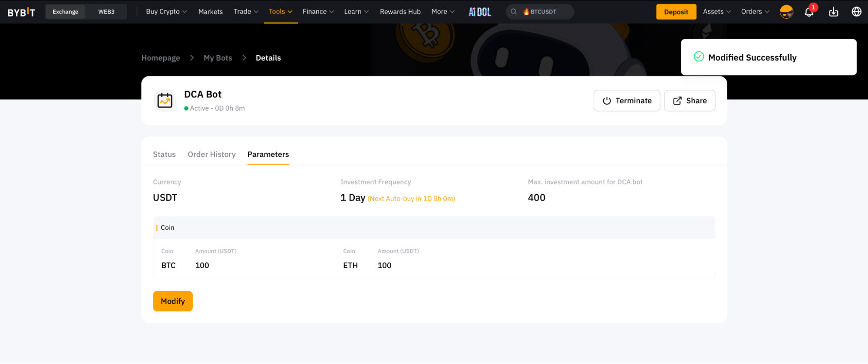
Task: Click the search magnifier icon
Action: [x=514, y=12]
